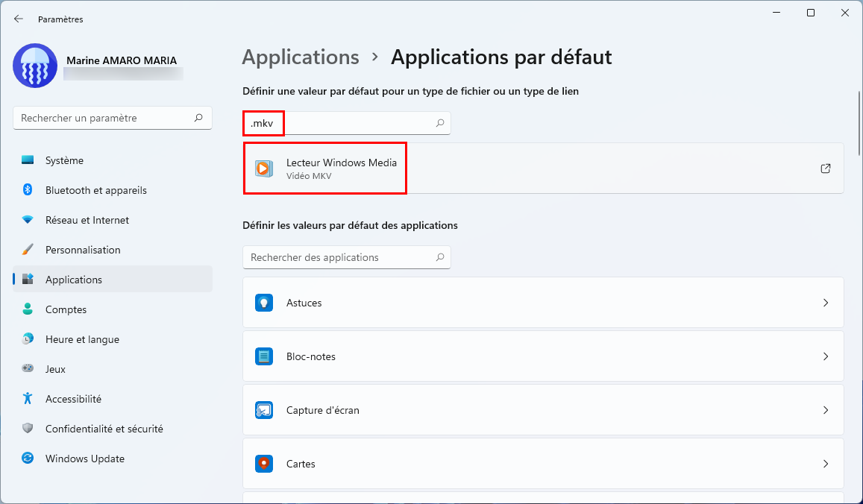Select Applications in the sidebar

tap(113, 279)
